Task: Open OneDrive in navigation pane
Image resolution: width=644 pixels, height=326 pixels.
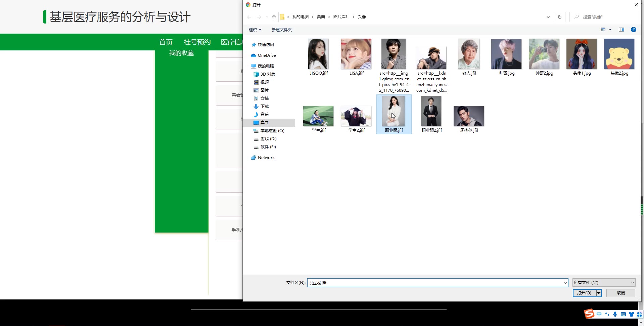Action: [x=267, y=55]
